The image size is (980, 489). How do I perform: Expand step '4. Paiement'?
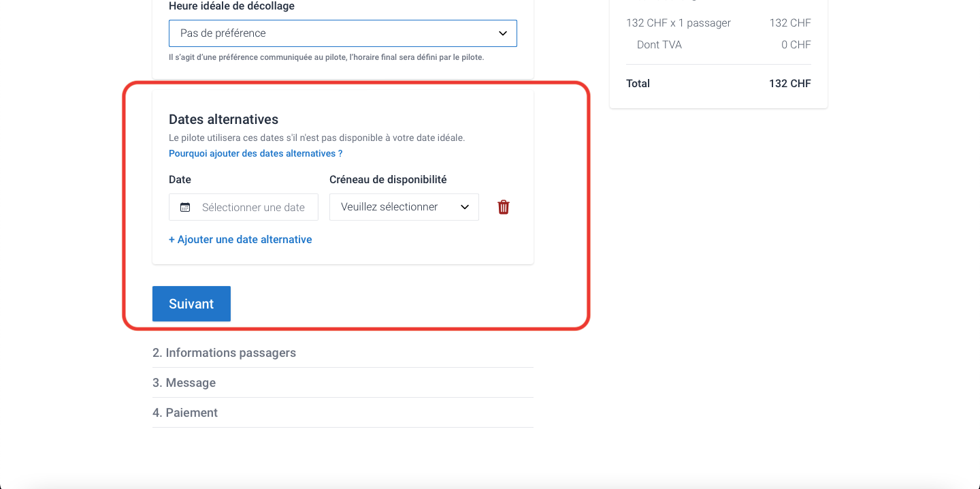343,413
